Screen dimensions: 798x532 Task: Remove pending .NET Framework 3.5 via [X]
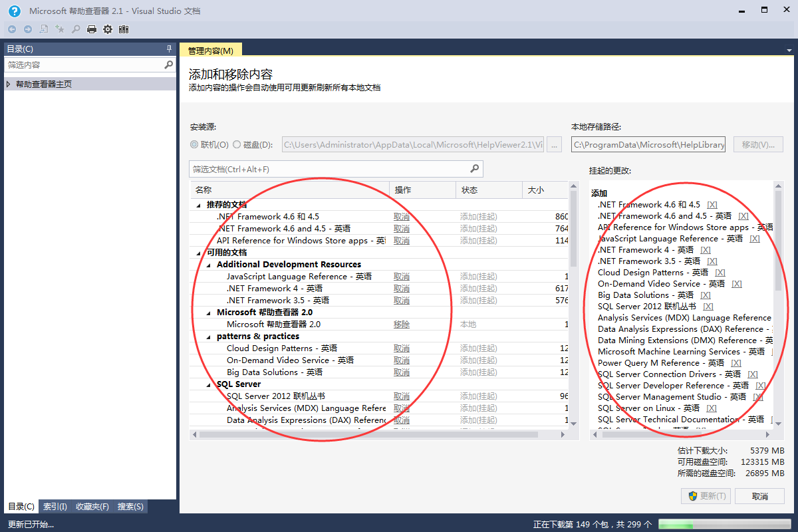712,261
